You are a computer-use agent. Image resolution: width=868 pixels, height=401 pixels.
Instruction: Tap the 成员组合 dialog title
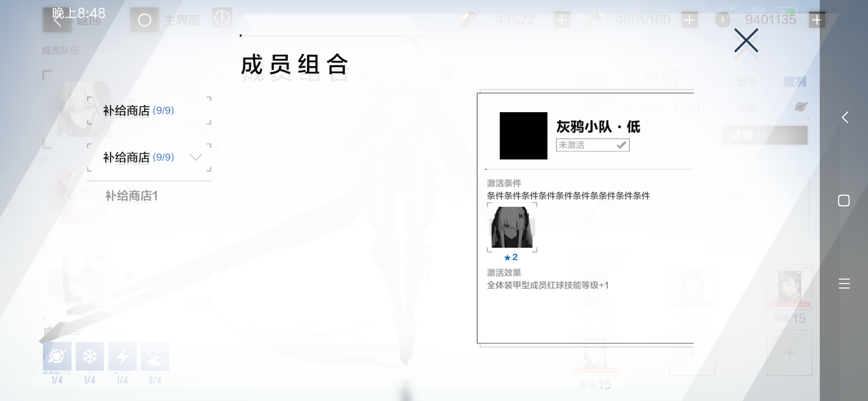tap(295, 65)
